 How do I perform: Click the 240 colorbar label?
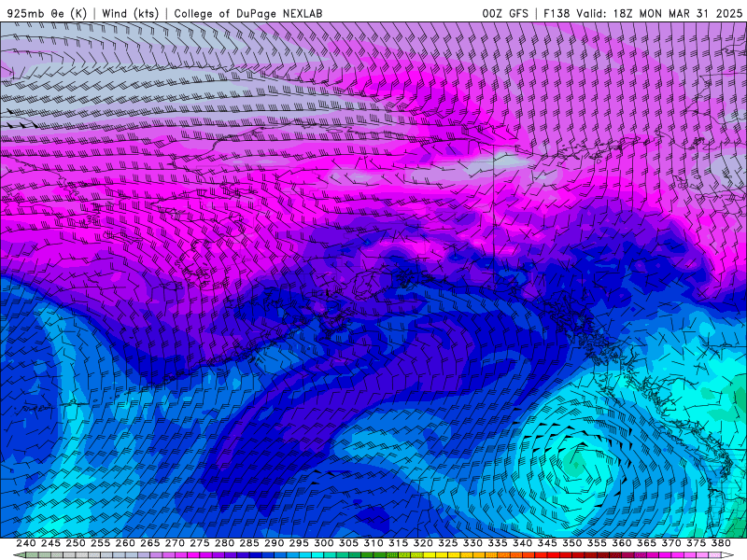pyautogui.click(x=26, y=543)
